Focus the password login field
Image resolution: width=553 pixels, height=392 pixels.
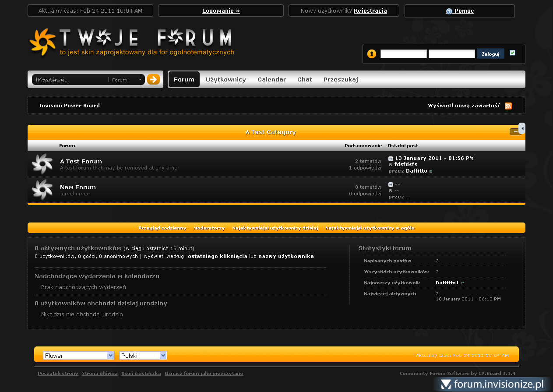click(452, 54)
